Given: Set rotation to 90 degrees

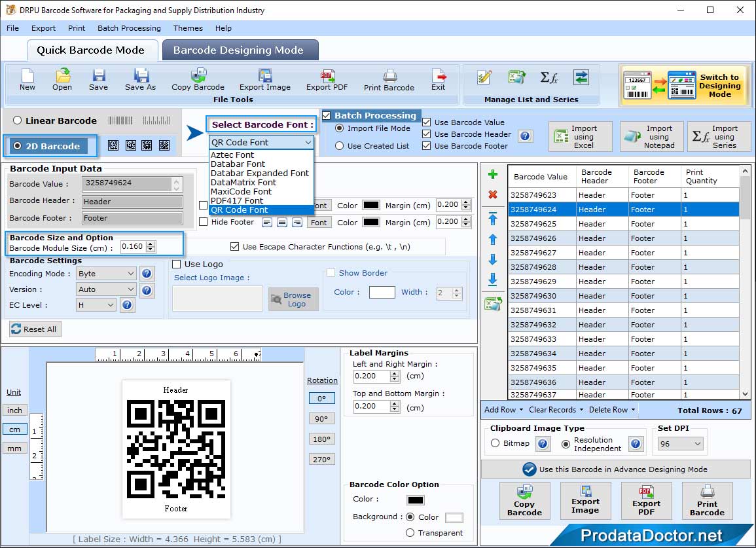Looking at the screenshot, I should 321,419.
